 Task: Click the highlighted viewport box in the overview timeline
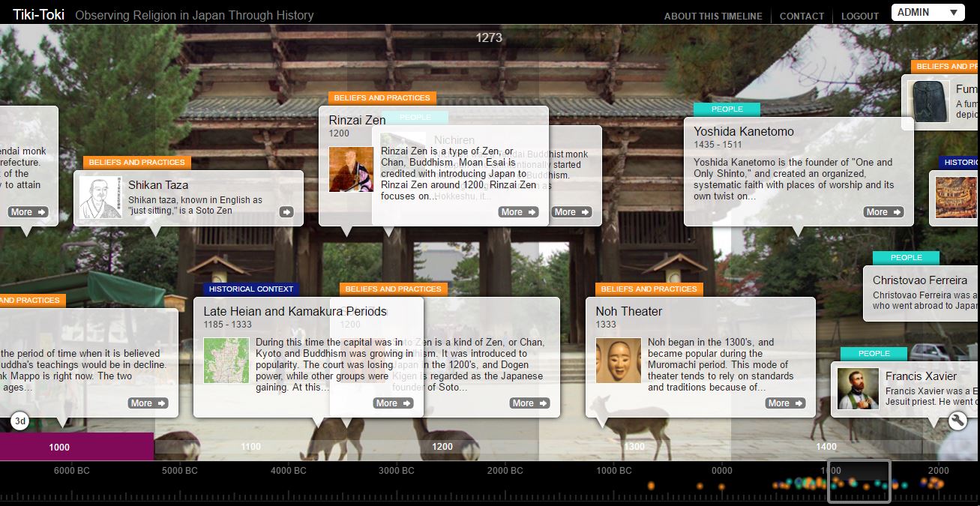(x=859, y=481)
